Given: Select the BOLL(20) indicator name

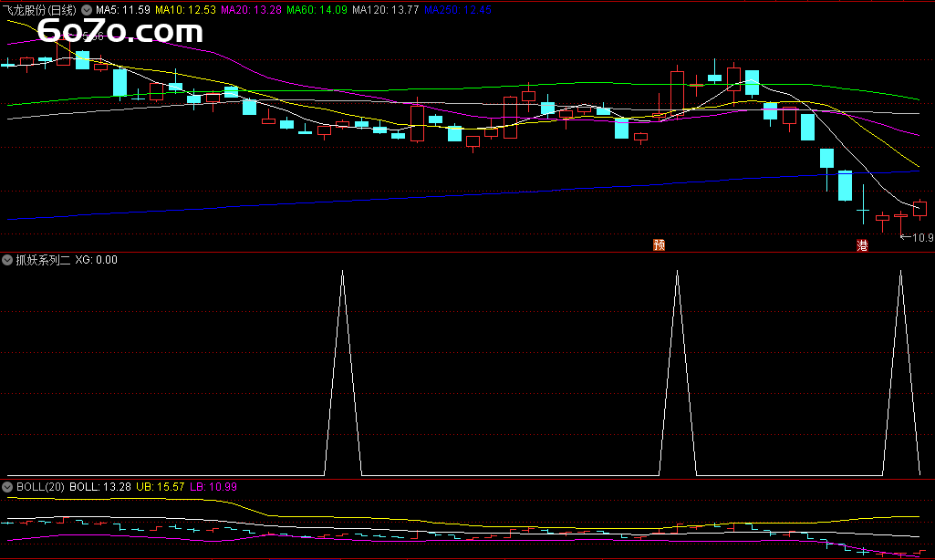Looking at the screenshot, I should click(x=40, y=487).
